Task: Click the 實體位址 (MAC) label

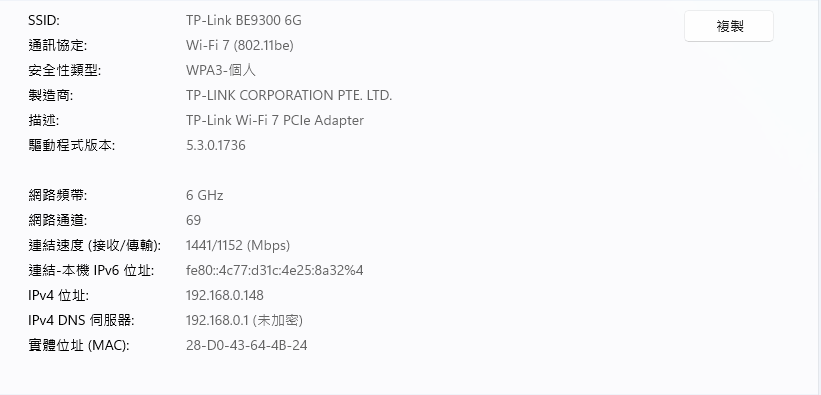Action: 79,345
